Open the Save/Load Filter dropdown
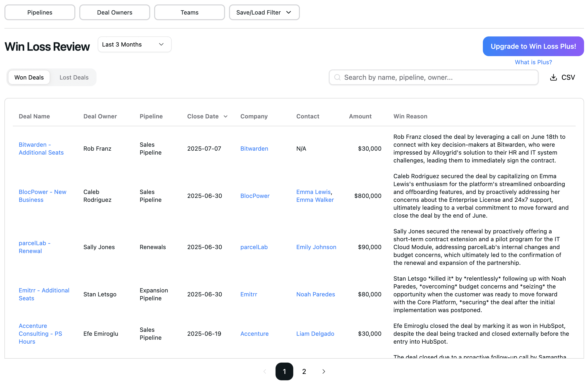This screenshot has height=384, width=588. click(264, 12)
